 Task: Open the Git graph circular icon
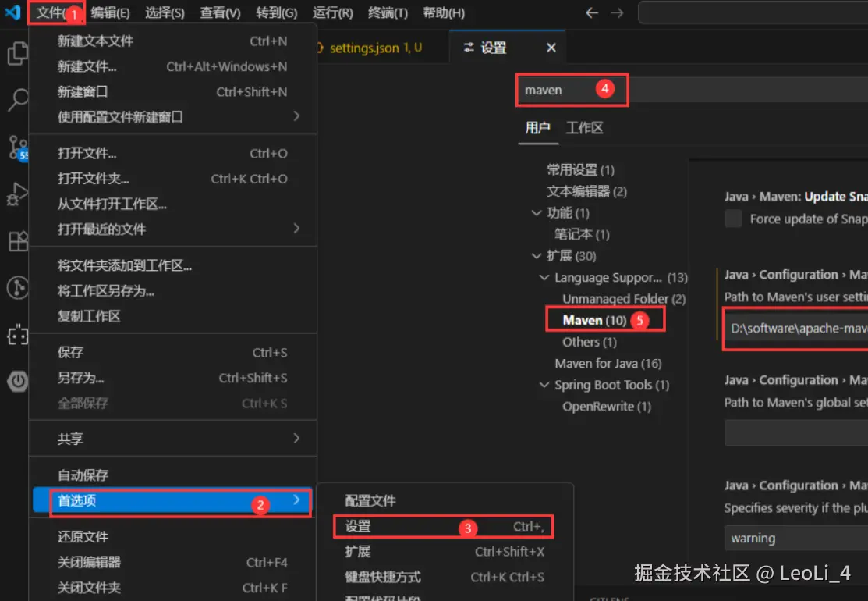17,288
